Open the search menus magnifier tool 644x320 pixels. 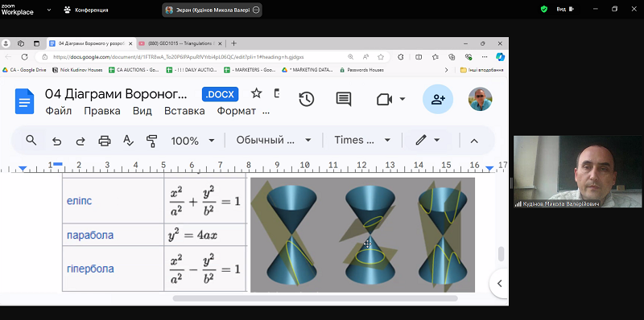coord(31,141)
